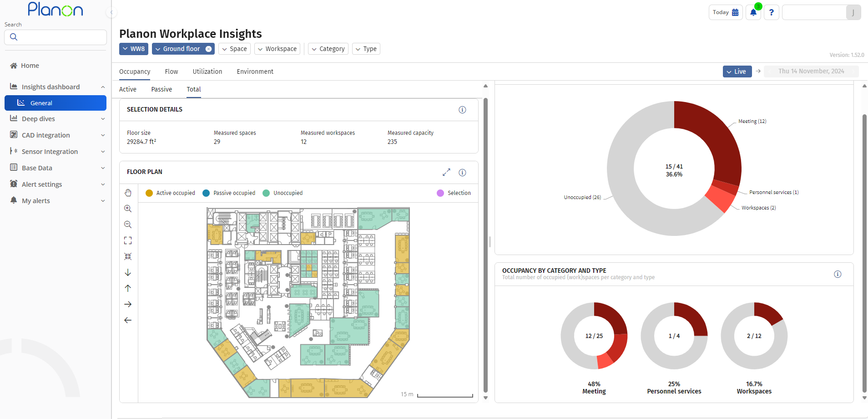Click the search magnifier icon

tap(14, 37)
